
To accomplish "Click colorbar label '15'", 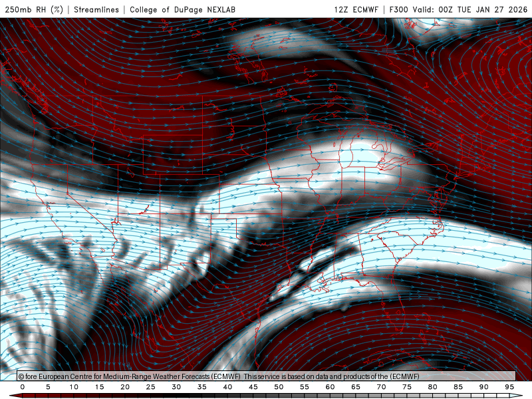I will point(99,387).
